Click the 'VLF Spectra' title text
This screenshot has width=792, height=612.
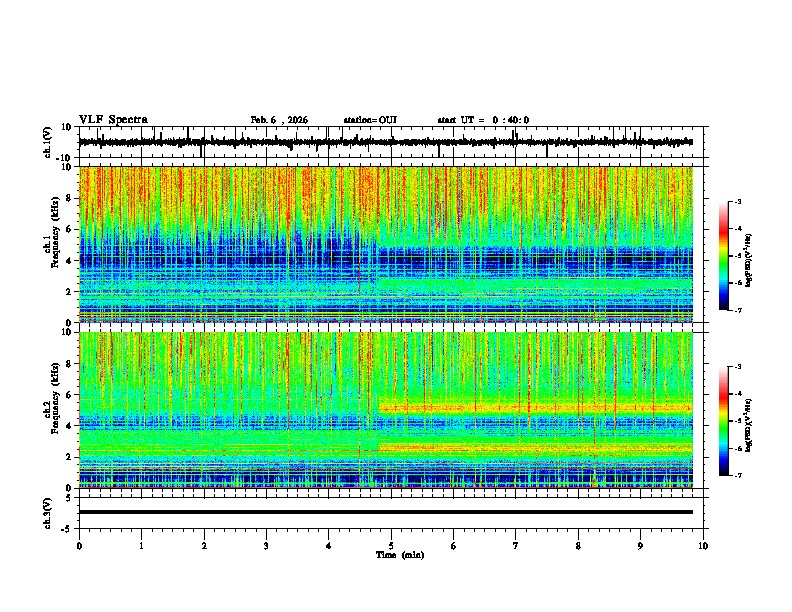114,120
